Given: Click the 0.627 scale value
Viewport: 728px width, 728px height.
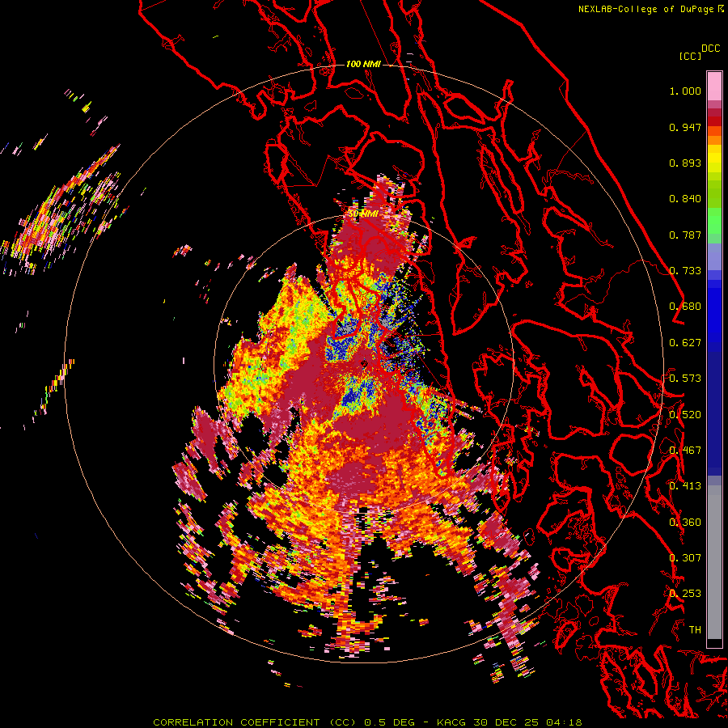Looking at the screenshot, I should pos(685,343).
